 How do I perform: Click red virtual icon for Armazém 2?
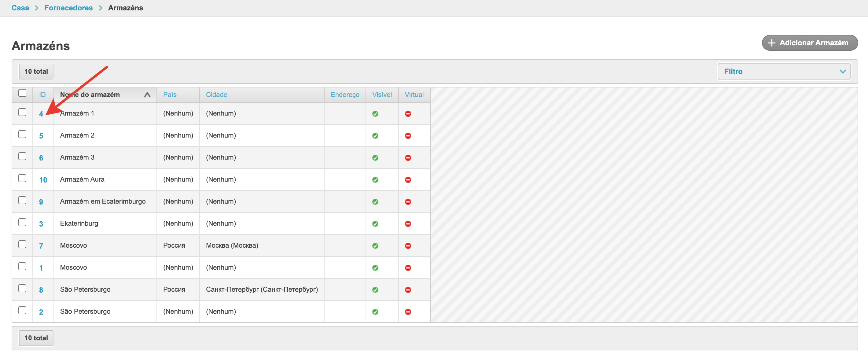408,135
